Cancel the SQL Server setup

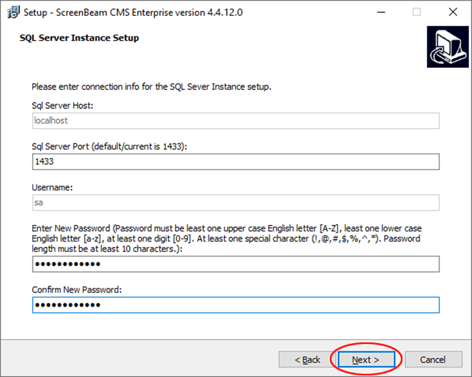coord(433,360)
